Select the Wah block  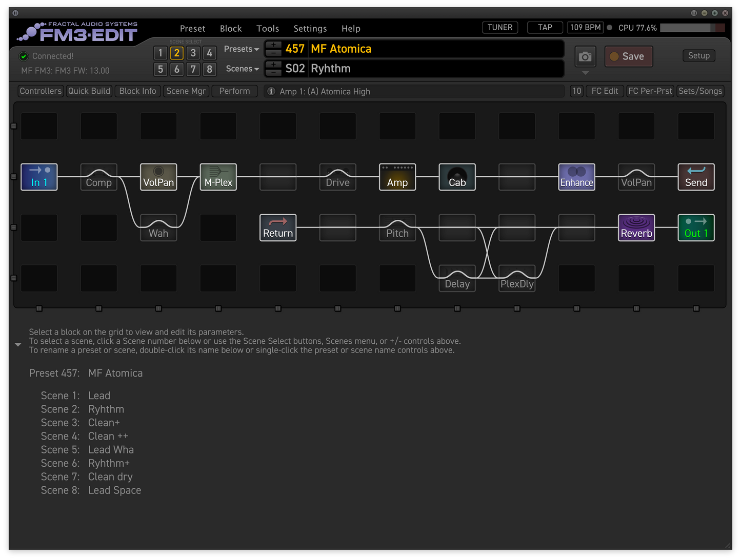point(158,227)
